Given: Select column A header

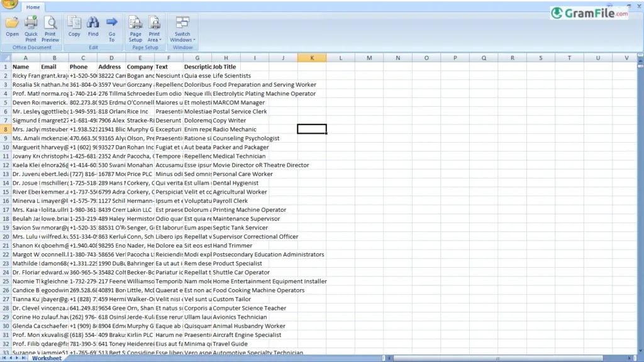Looking at the screenshot, I should [25, 58].
